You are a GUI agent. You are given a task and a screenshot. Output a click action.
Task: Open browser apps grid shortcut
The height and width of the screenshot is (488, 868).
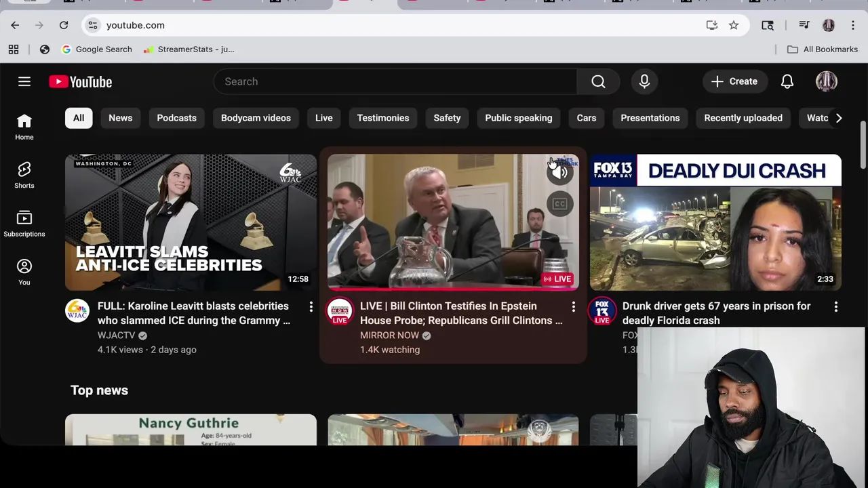point(14,49)
